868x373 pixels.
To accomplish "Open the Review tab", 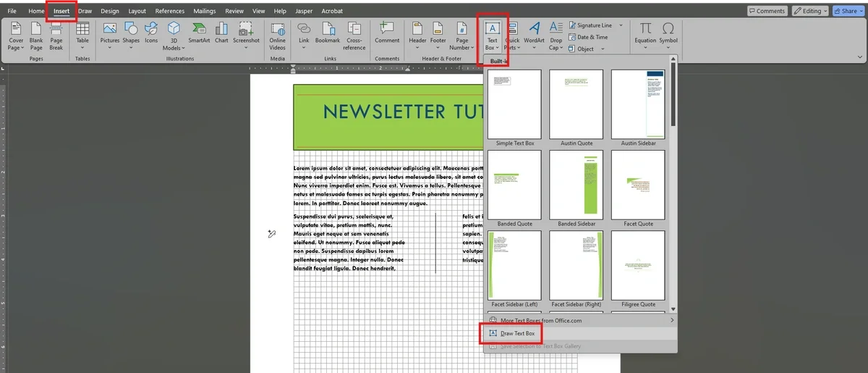I will 234,11.
